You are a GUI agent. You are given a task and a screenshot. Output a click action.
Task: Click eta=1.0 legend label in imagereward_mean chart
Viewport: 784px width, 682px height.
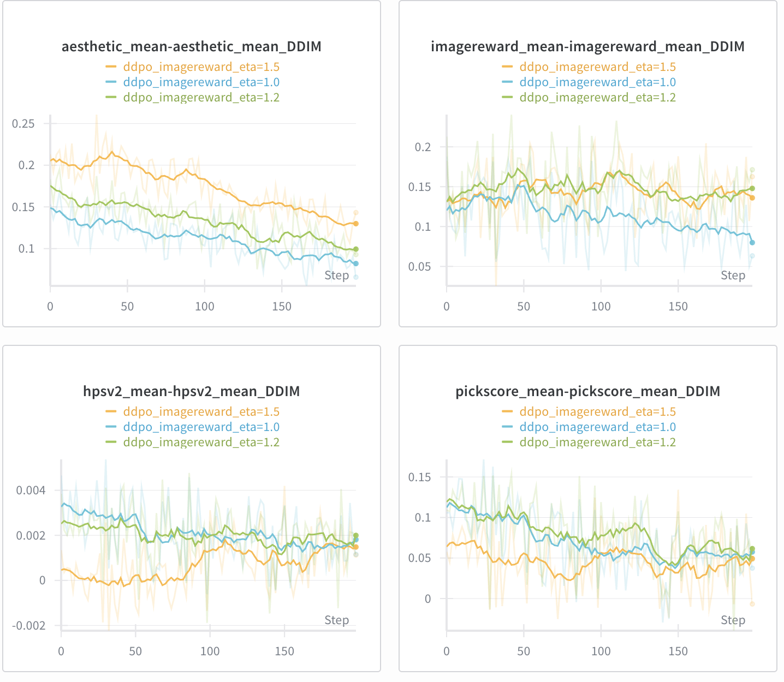pos(597,82)
